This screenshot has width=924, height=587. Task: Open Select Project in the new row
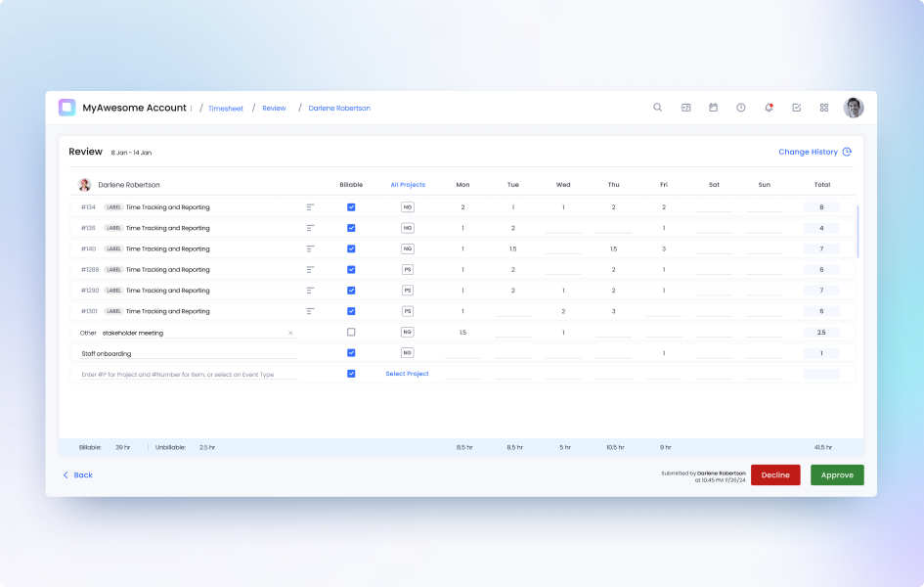click(407, 374)
